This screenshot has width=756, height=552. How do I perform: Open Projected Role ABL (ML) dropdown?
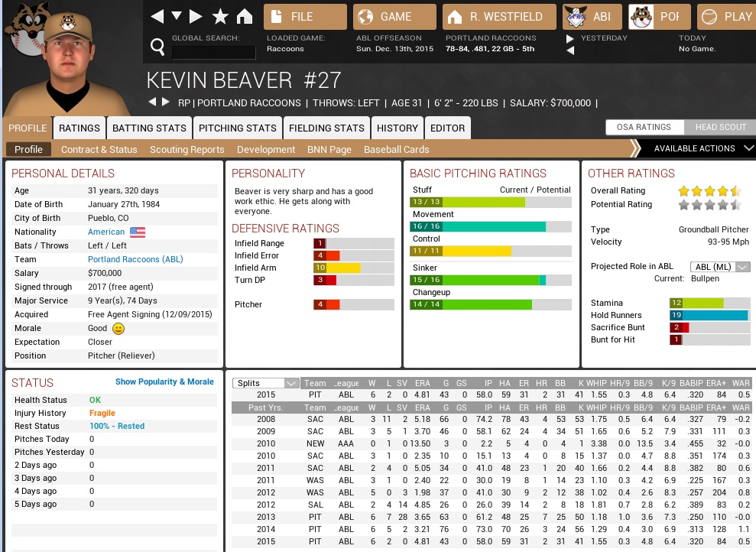(x=719, y=267)
